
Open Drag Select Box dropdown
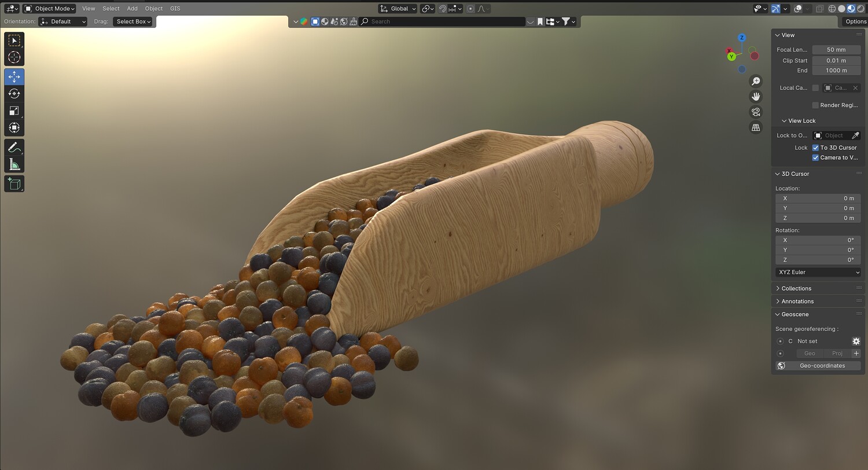(x=133, y=21)
